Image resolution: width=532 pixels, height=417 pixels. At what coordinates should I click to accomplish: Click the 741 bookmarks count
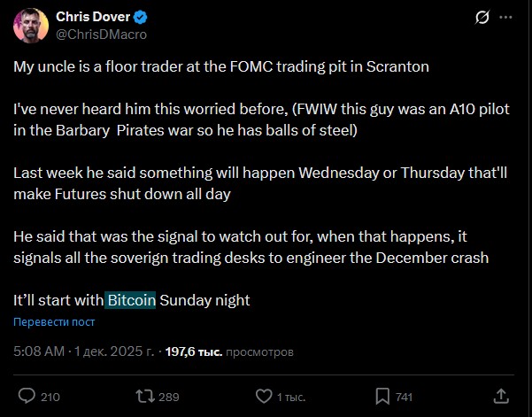point(404,397)
